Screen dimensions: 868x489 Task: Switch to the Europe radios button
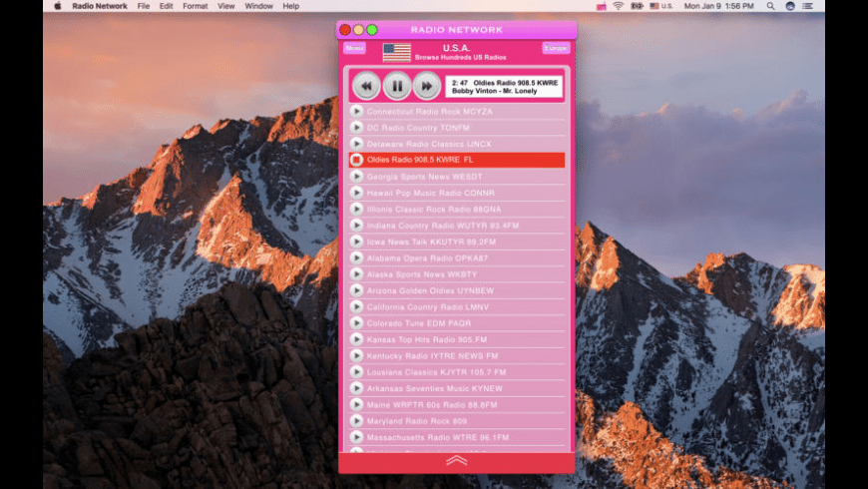point(556,48)
